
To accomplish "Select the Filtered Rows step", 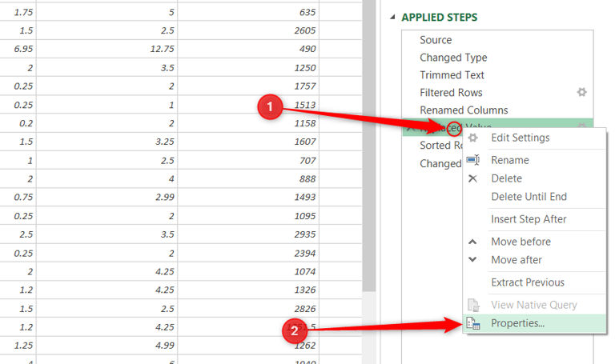I will (451, 93).
